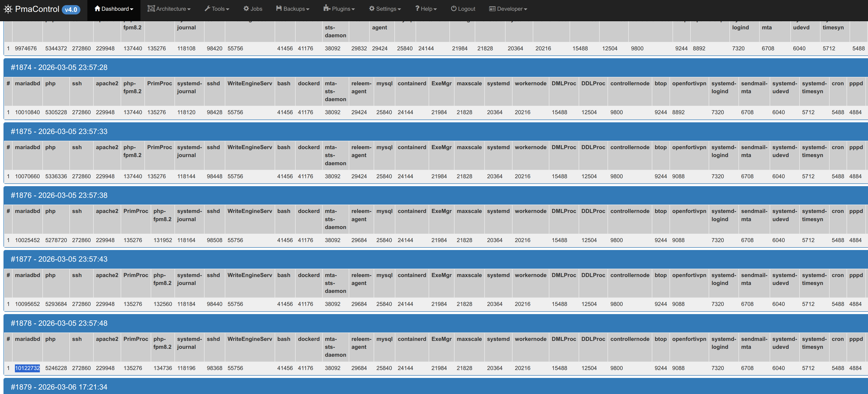
Task: Click the v4.0 version badge
Action: coord(71,10)
